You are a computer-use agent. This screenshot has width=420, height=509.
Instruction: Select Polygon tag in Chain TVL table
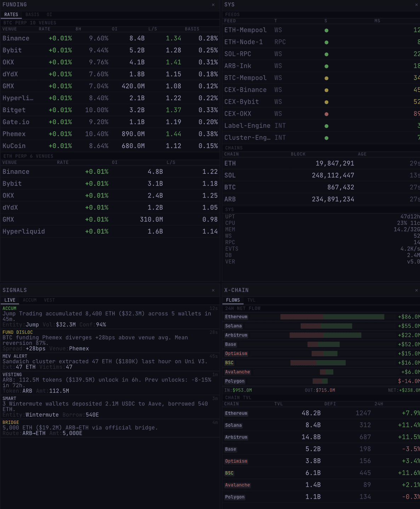235,497
